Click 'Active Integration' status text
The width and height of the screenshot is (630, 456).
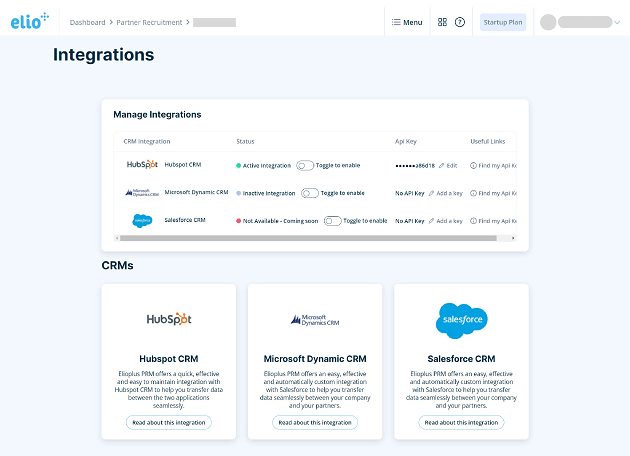(x=267, y=166)
